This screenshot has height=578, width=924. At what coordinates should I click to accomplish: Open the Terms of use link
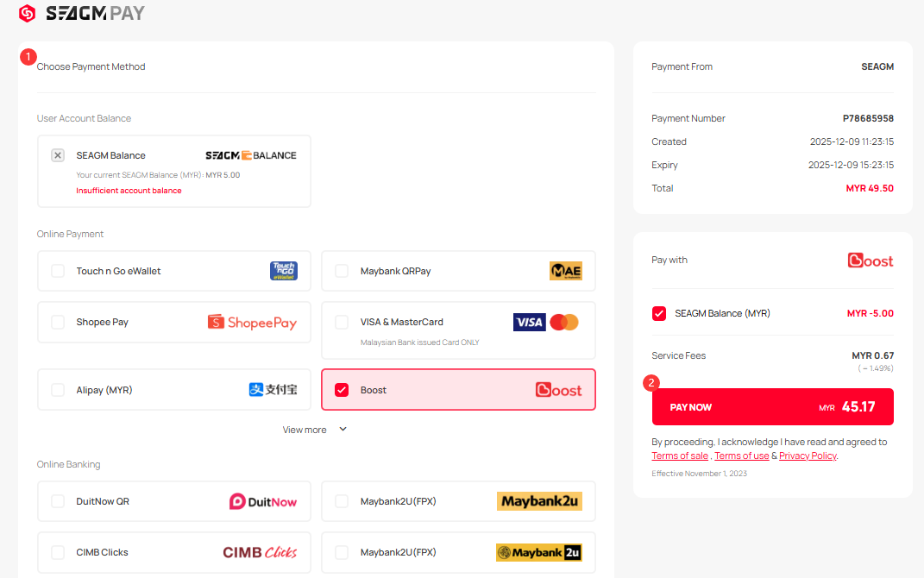click(741, 455)
